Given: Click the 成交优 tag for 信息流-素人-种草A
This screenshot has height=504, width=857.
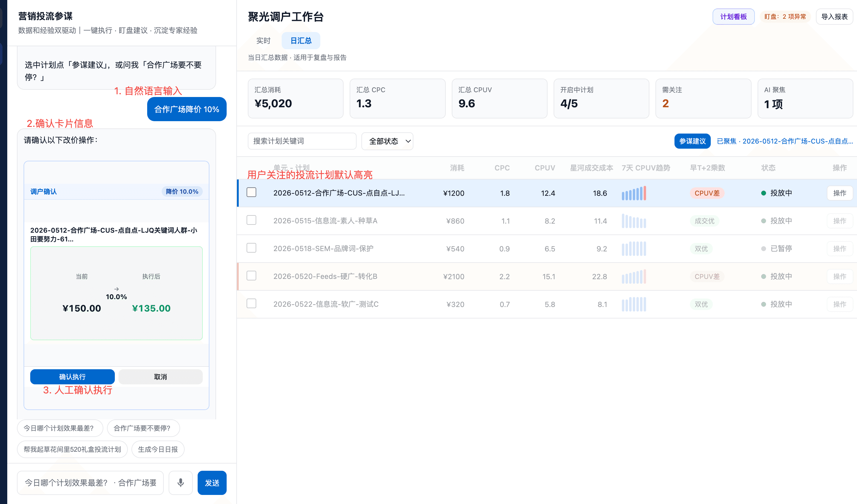Looking at the screenshot, I should [704, 221].
